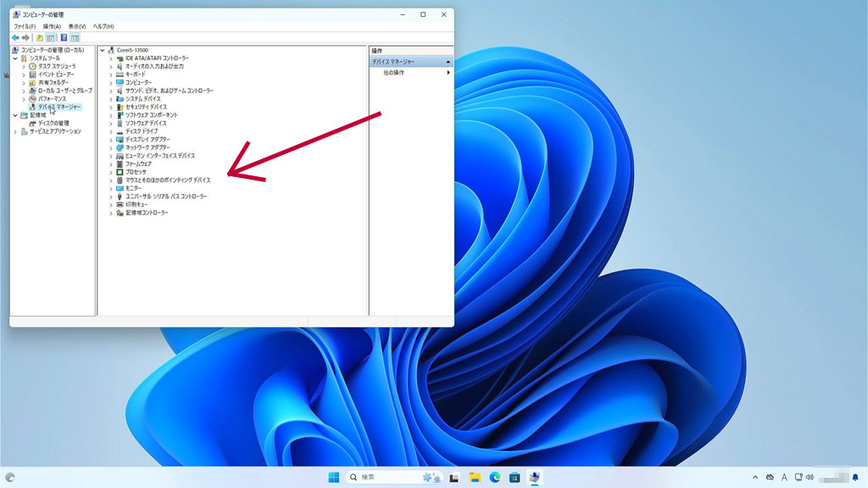Expand the ネットワーク アダプター device category
This screenshot has height=488, width=868.
pos(110,147)
